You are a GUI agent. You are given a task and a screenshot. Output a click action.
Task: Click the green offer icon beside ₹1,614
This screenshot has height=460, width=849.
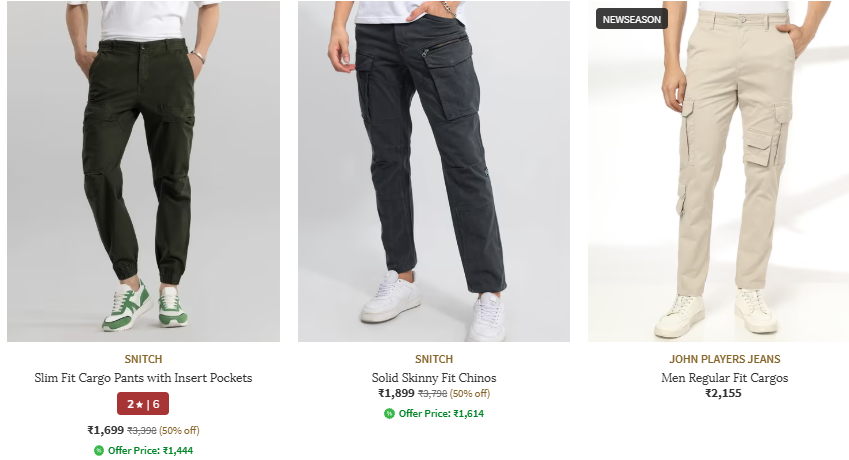click(389, 413)
